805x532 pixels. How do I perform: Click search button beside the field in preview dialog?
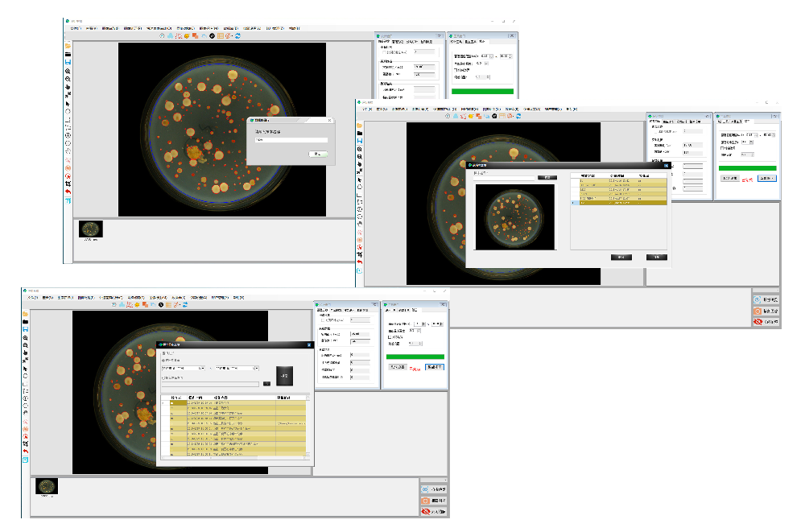[x=547, y=177]
